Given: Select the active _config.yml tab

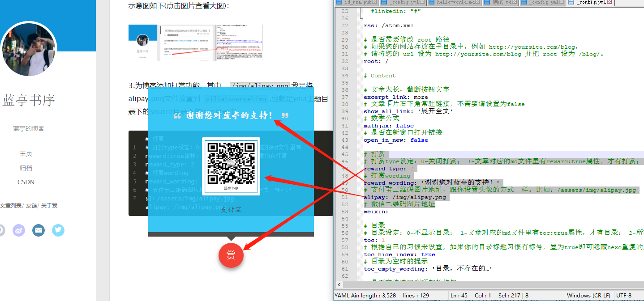Looking at the screenshot, I should [x=590, y=2].
